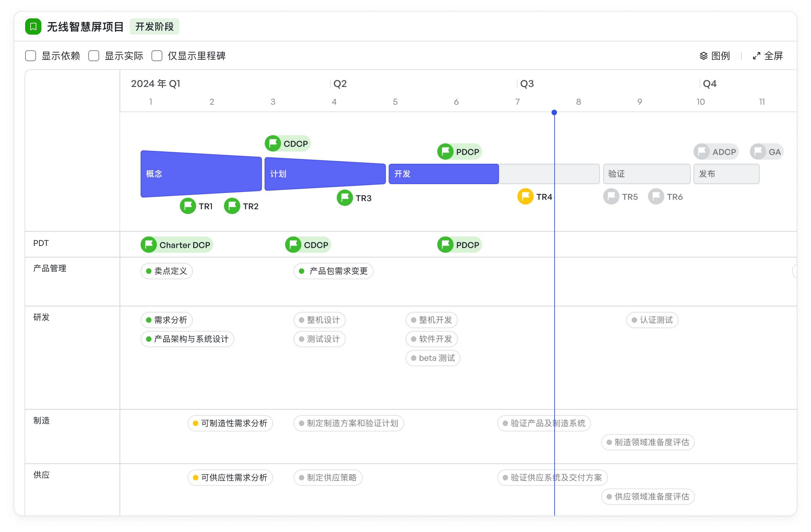Select the 认证测试 task chip
This screenshot has width=811, height=532.
[652, 320]
